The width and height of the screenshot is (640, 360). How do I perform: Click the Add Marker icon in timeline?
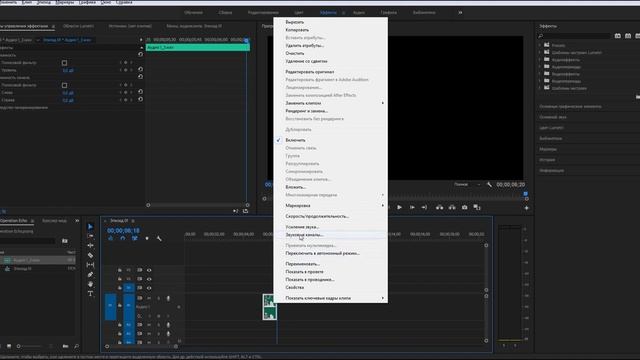pos(147,238)
